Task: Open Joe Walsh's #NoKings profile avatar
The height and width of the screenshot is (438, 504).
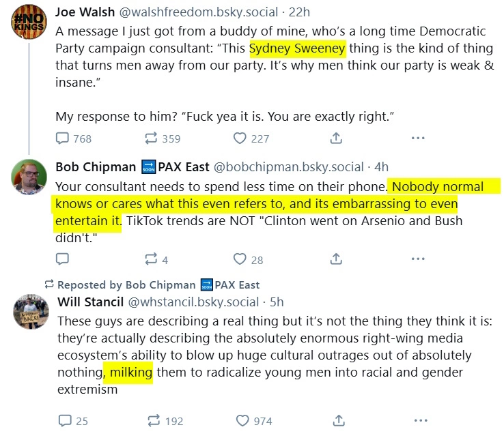Action: click(x=29, y=22)
